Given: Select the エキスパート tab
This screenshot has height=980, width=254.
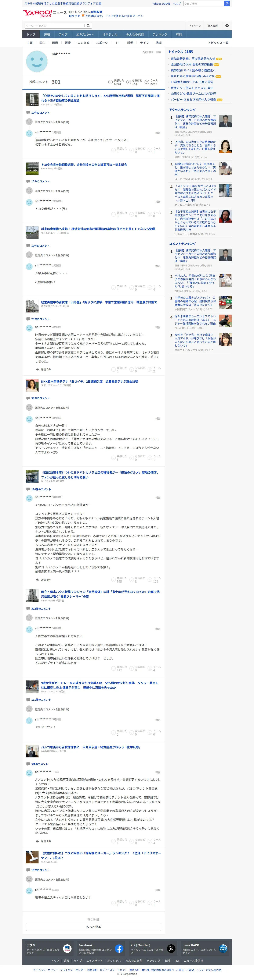Looking at the screenshot, I should pyautogui.click(x=85, y=35).
